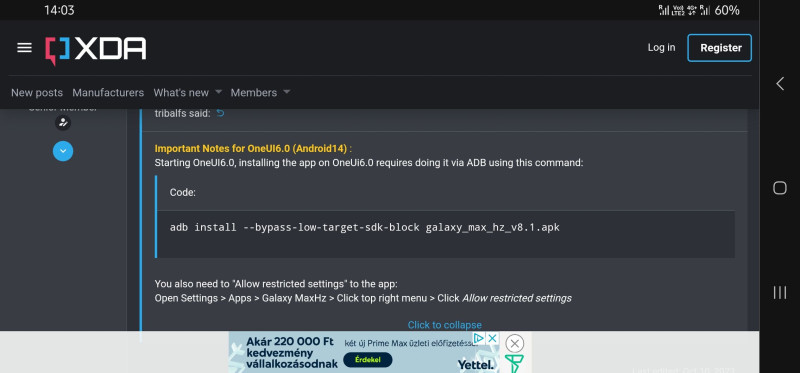Click 'Click to collapse' quote link
The width and height of the screenshot is (800, 373).
point(444,325)
